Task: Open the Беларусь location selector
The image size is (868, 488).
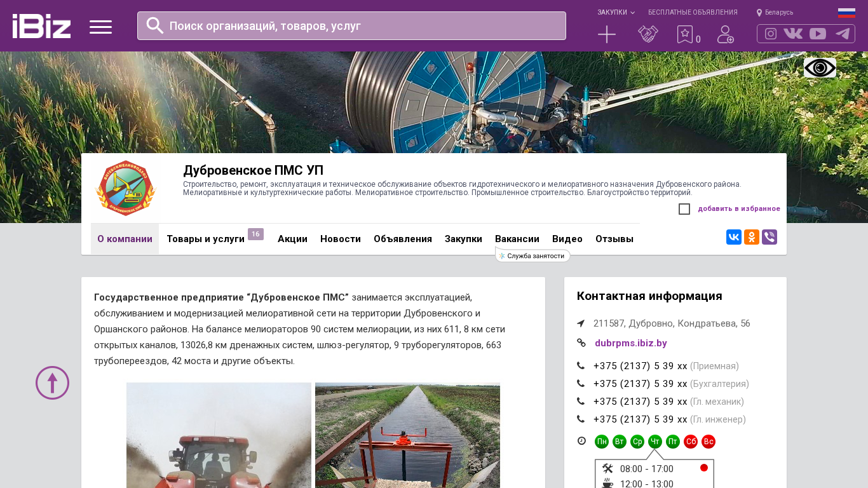Action: pyautogui.click(x=775, y=12)
